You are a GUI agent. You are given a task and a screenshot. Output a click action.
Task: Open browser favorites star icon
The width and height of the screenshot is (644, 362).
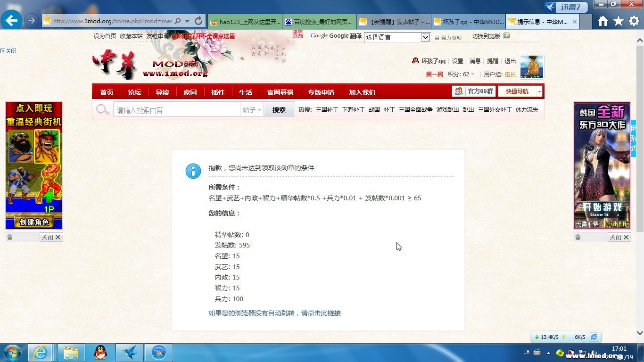pos(618,21)
